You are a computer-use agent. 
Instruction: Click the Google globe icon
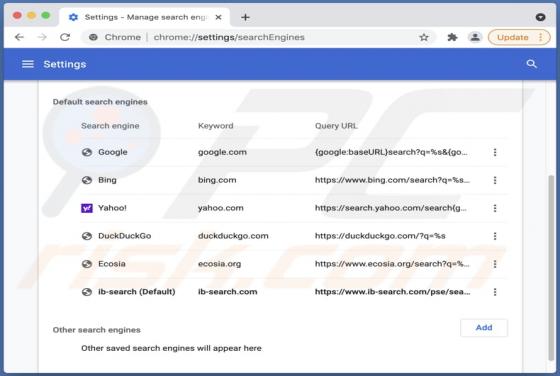[x=87, y=152]
